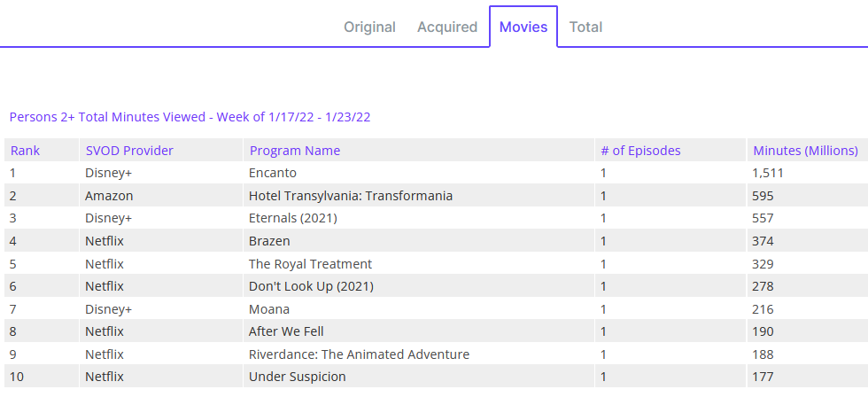Select the Movies tab
The image size is (868, 397).
coord(523,27)
